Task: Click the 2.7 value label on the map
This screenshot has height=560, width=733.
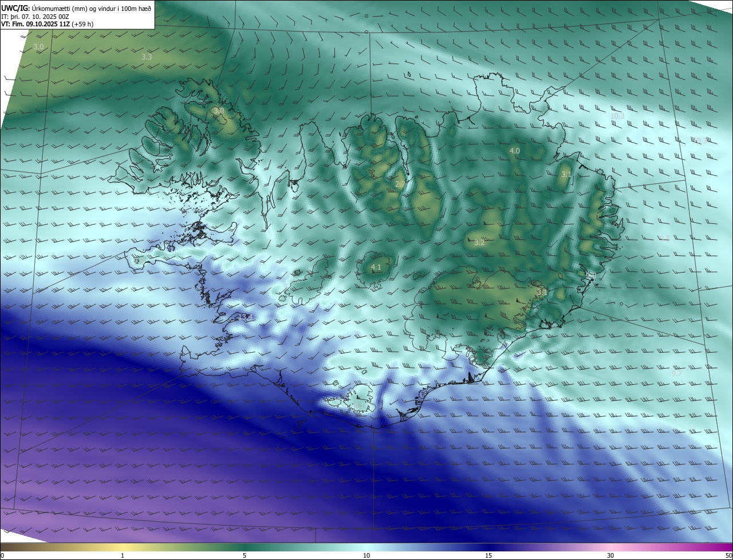Action: 400,183
